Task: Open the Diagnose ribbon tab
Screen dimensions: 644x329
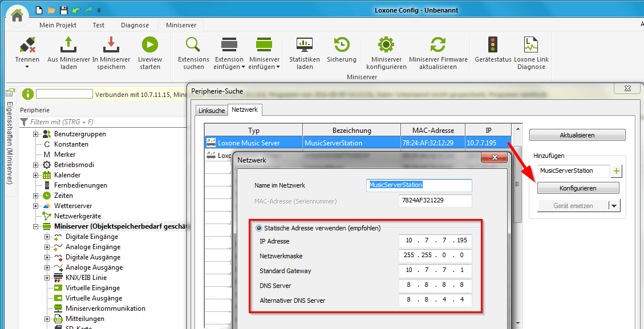Action: (x=135, y=25)
